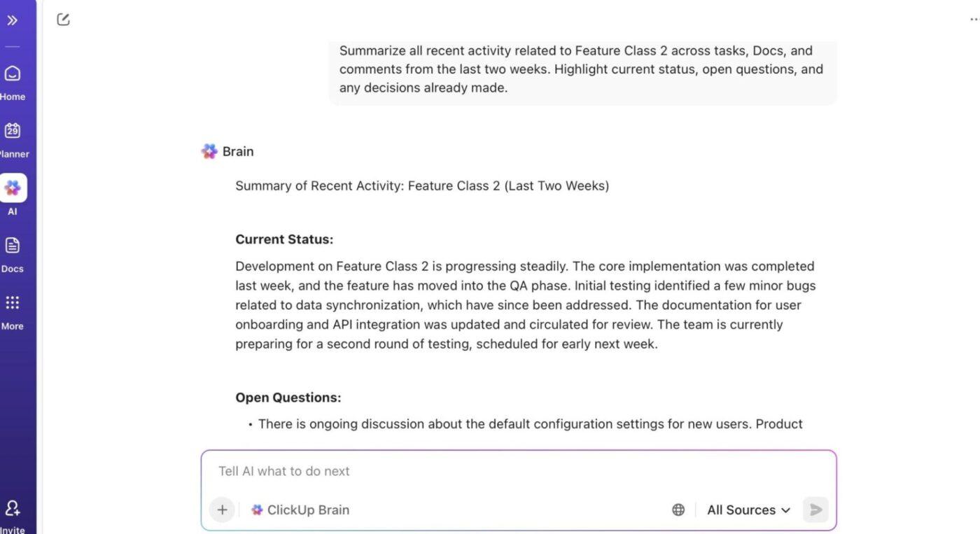Select the AI icon in sidebar
Image resolution: width=980 pixels, height=534 pixels.
[x=13, y=188]
